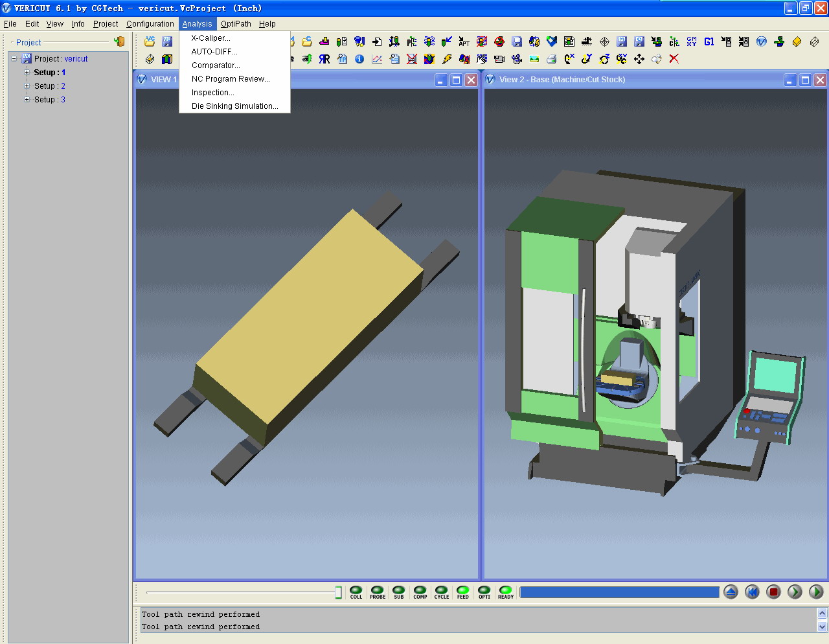Viewport: 829px width, 644px height.
Task: Open Comparator from the Analysis menu
Action: [x=234, y=65]
